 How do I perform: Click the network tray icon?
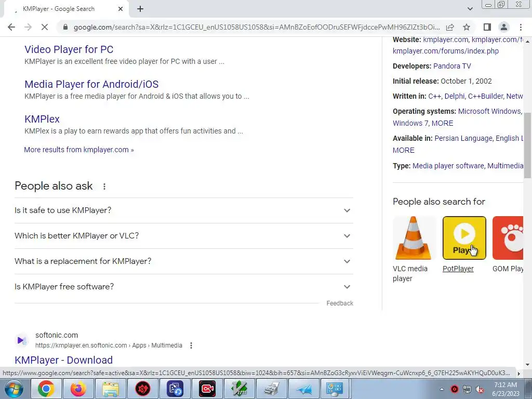click(467, 390)
